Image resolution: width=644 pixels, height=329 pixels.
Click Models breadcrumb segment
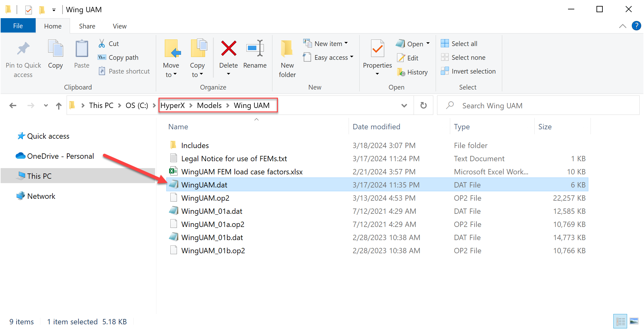pyautogui.click(x=209, y=105)
